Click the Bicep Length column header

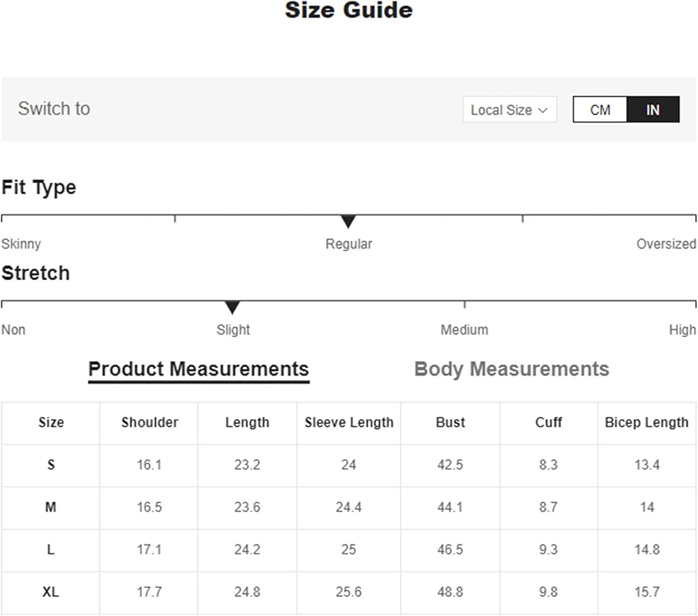coord(646,422)
